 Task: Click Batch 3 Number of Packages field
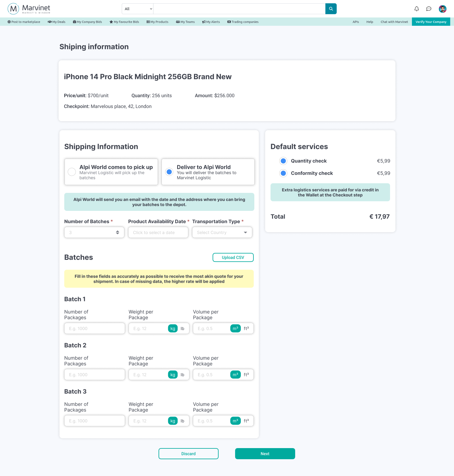95,421
